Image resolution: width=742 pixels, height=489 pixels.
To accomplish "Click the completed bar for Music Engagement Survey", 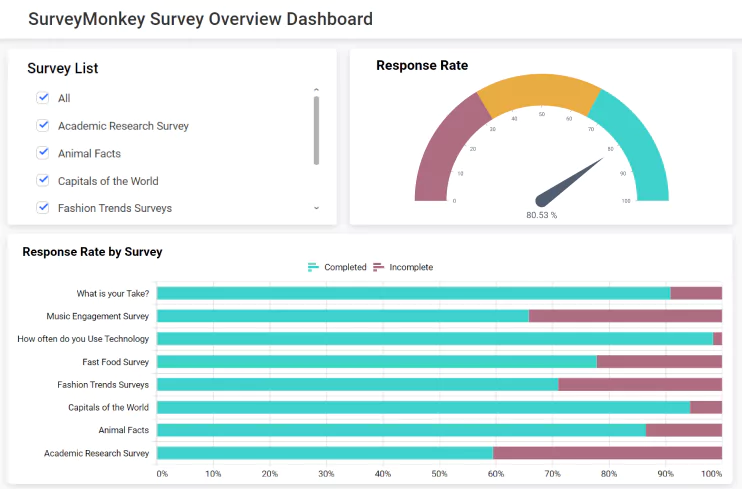I will tap(342, 316).
